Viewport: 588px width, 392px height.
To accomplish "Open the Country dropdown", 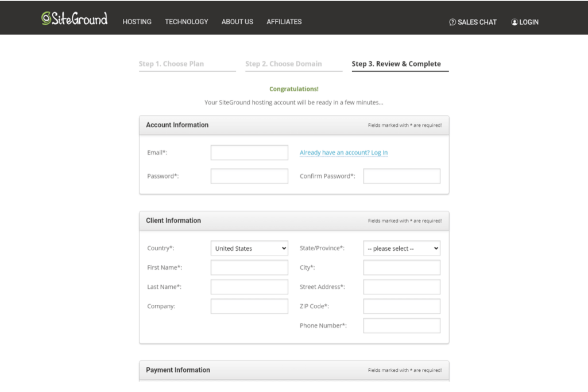I will 249,248.
